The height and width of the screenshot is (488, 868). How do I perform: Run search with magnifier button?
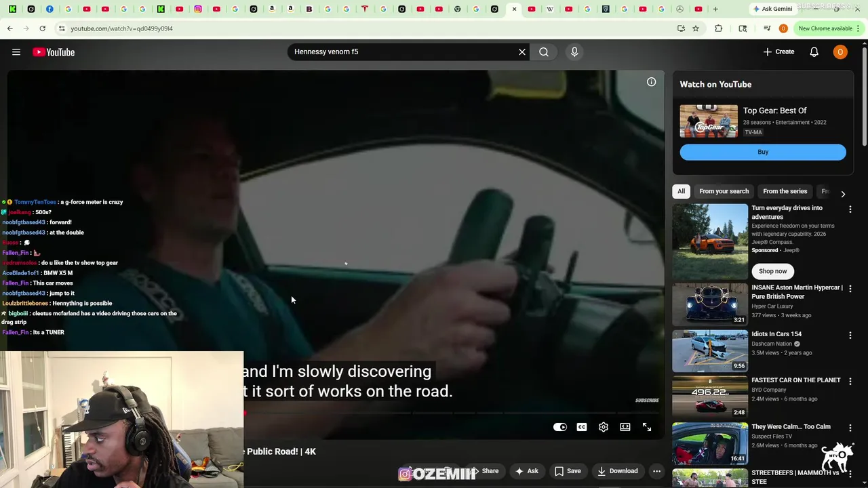(544, 52)
